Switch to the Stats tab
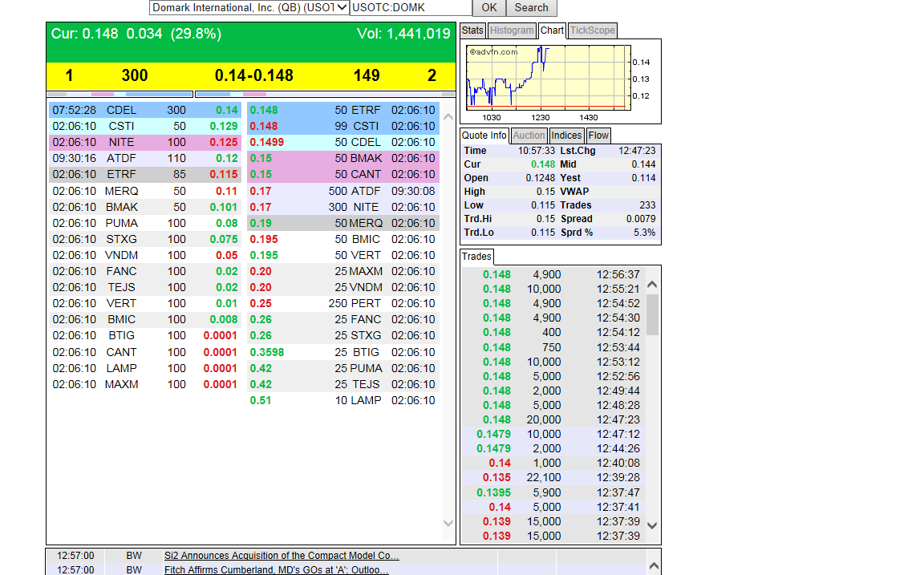This screenshot has height=575, width=924. [x=472, y=30]
